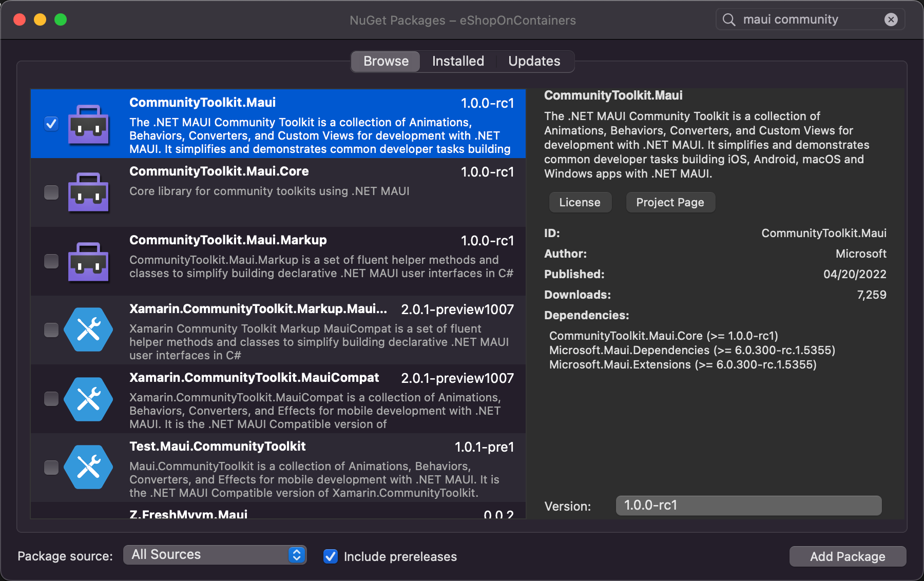
Task: Click the search magnifier icon
Action: tap(729, 20)
